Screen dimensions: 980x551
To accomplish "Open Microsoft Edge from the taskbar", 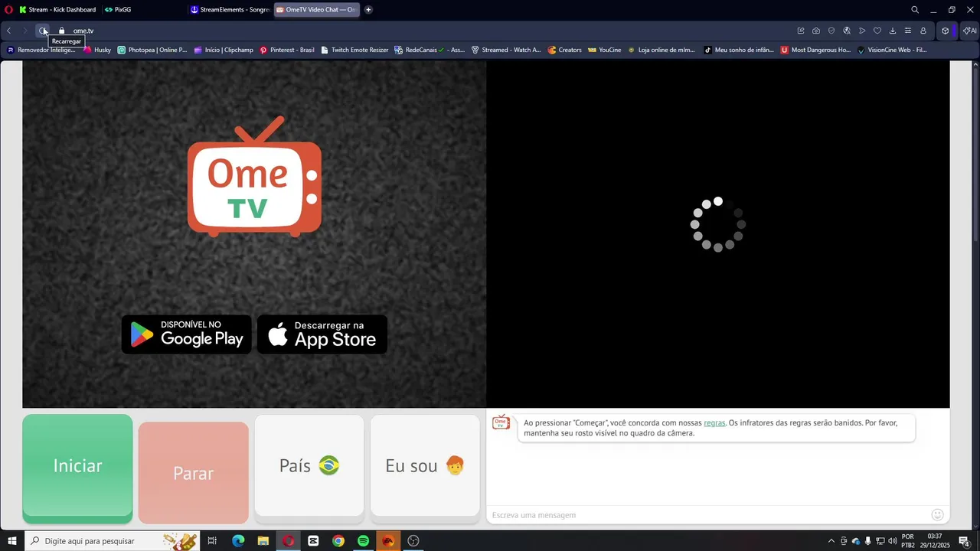I will (x=238, y=541).
